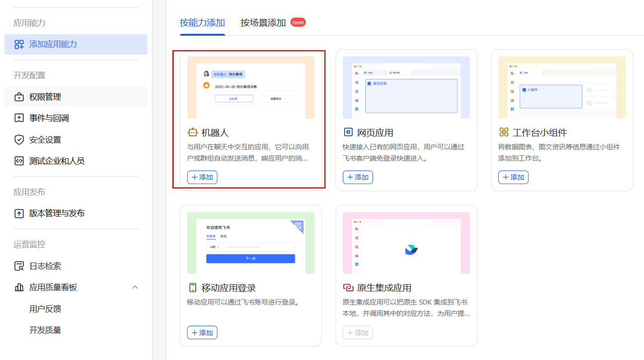The image size is (644, 360).
Task: Click the 应用质量看板 bar chart icon
Action: pyautogui.click(x=19, y=287)
